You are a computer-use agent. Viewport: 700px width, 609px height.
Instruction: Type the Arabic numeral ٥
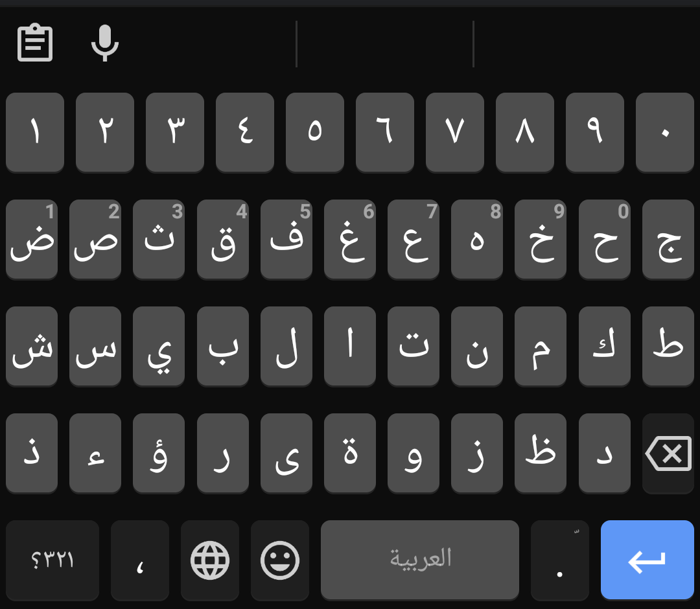point(315,132)
